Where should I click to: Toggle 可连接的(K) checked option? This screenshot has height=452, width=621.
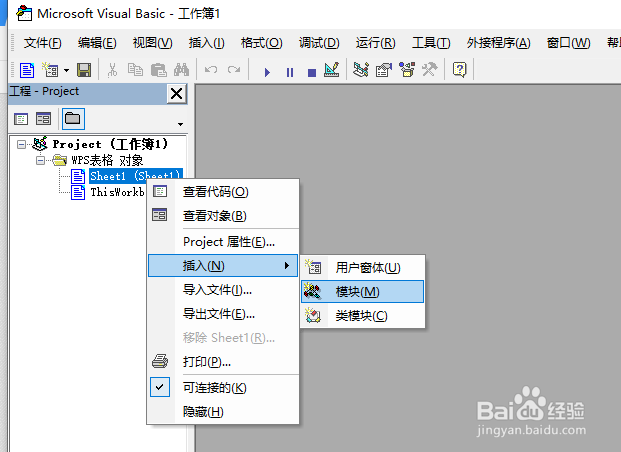coord(223,387)
